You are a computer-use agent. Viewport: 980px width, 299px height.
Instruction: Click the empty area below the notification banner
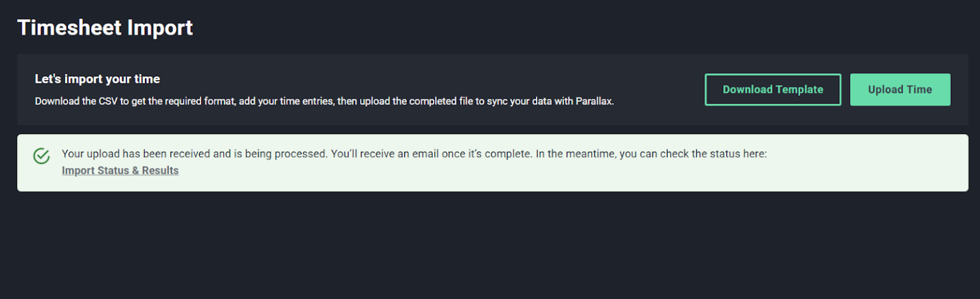486,249
